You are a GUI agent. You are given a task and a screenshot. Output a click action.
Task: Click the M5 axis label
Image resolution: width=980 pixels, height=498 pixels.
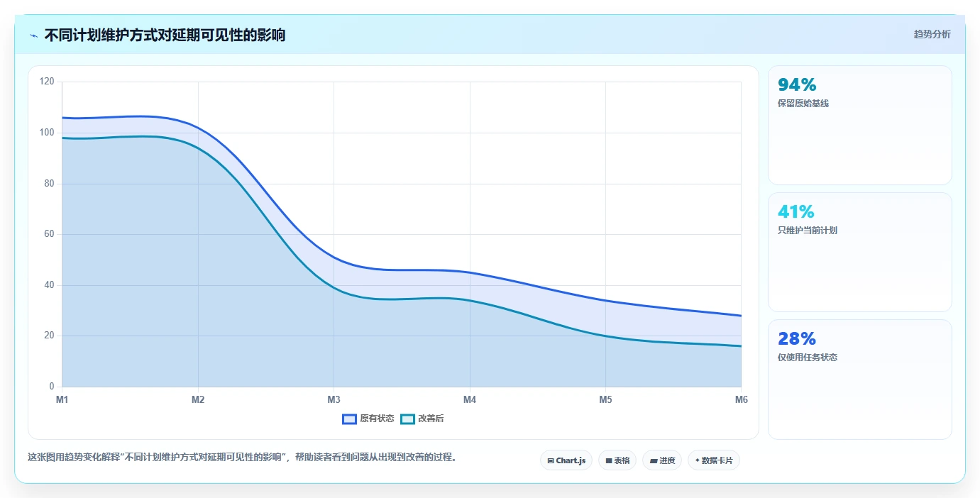click(x=605, y=400)
